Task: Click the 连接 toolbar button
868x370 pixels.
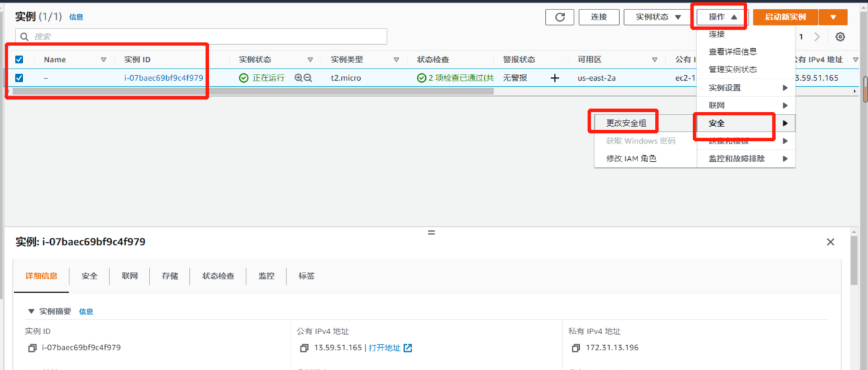Action: pos(599,17)
